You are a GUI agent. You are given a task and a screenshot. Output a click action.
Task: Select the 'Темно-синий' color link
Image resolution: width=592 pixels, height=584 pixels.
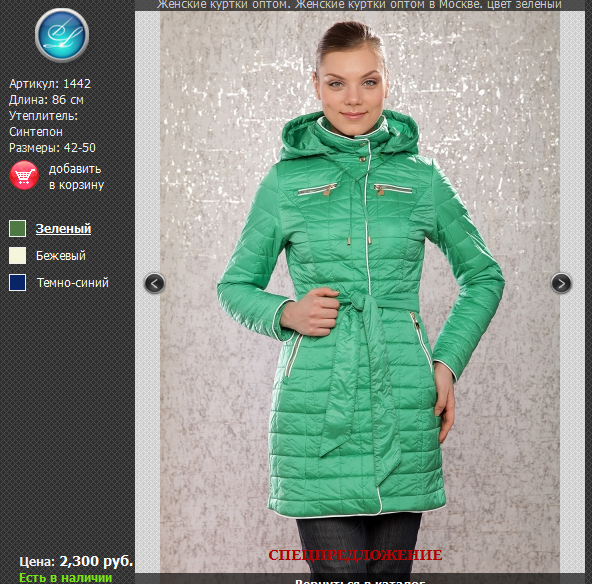(72, 282)
